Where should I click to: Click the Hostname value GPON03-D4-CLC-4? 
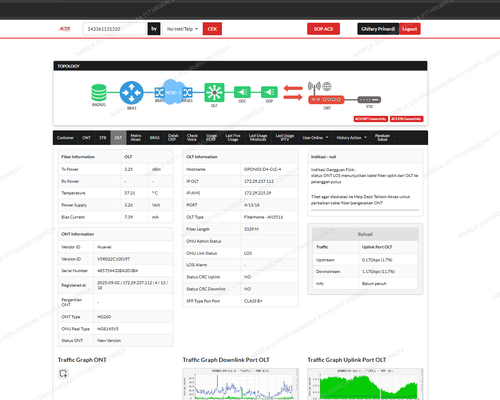(262, 169)
